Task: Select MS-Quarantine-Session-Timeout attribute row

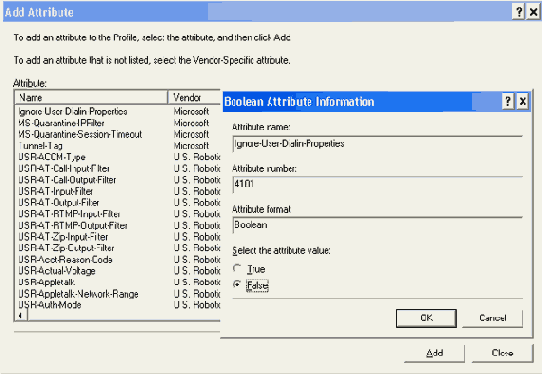Action: click(x=118, y=134)
